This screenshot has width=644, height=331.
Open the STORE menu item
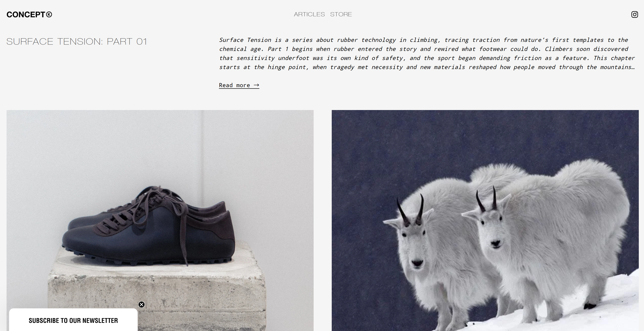coord(341,14)
